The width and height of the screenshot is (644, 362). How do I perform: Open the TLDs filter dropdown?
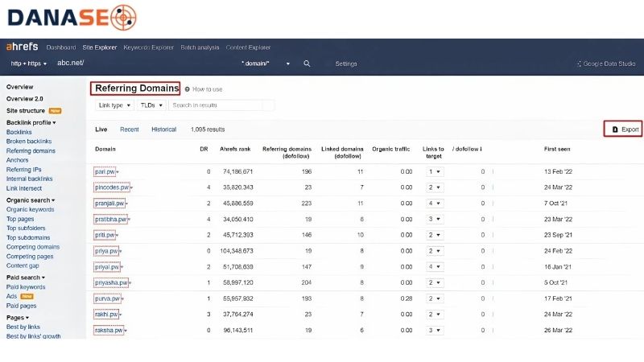tap(151, 105)
